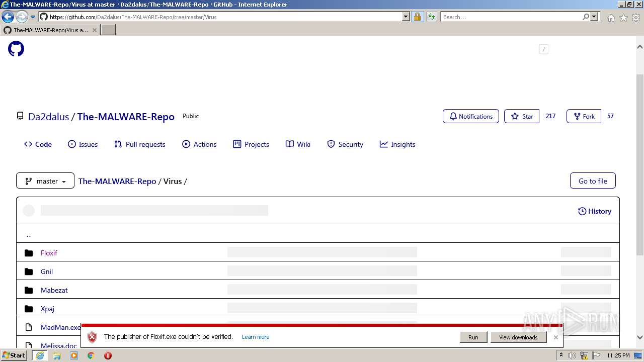The image size is (644, 362).
Task: Click Learn more in download bar
Action: [256, 337]
